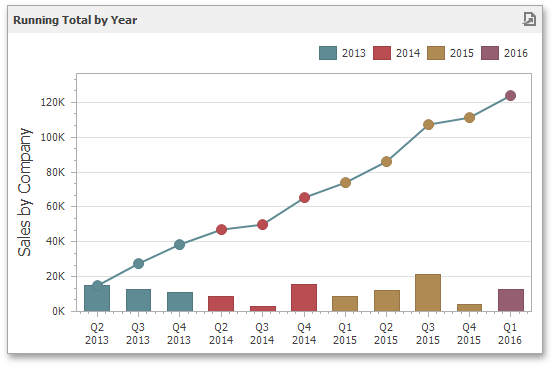556x369 pixels.
Task: Click the 2016 legend label
Action: click(x=516, y=53)
